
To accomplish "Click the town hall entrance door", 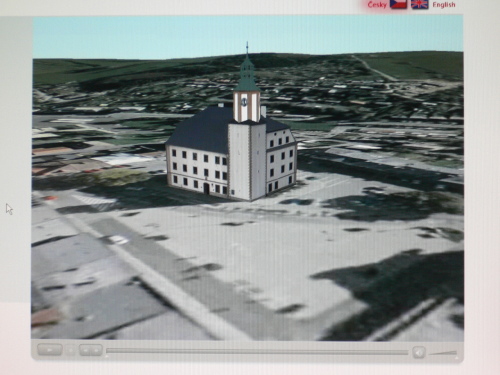I will point(206,189).
